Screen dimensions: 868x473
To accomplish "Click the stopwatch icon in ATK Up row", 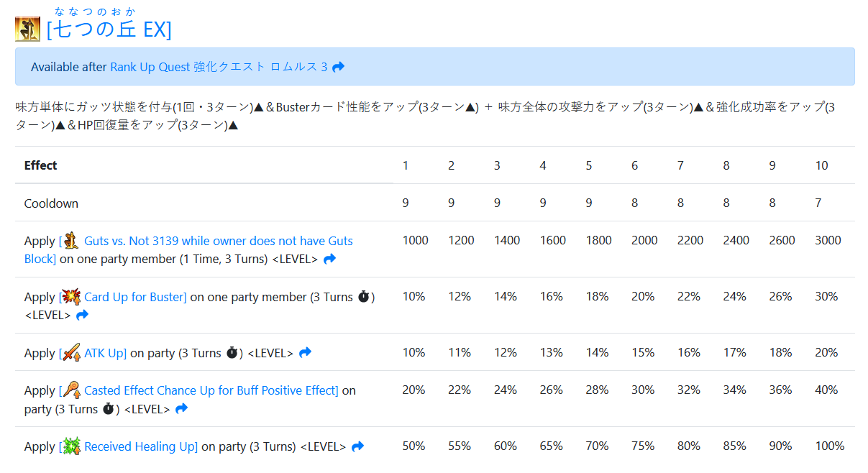I will pos(232,352).
